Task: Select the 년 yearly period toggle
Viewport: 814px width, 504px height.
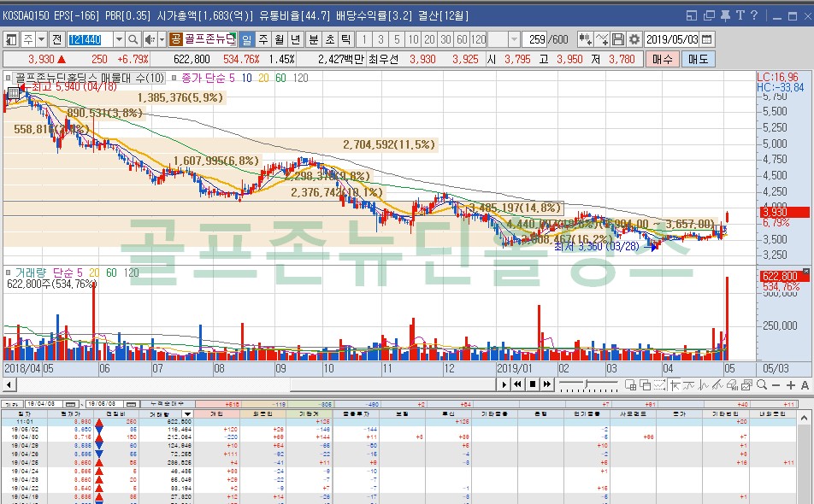Action: coord(296,39)
